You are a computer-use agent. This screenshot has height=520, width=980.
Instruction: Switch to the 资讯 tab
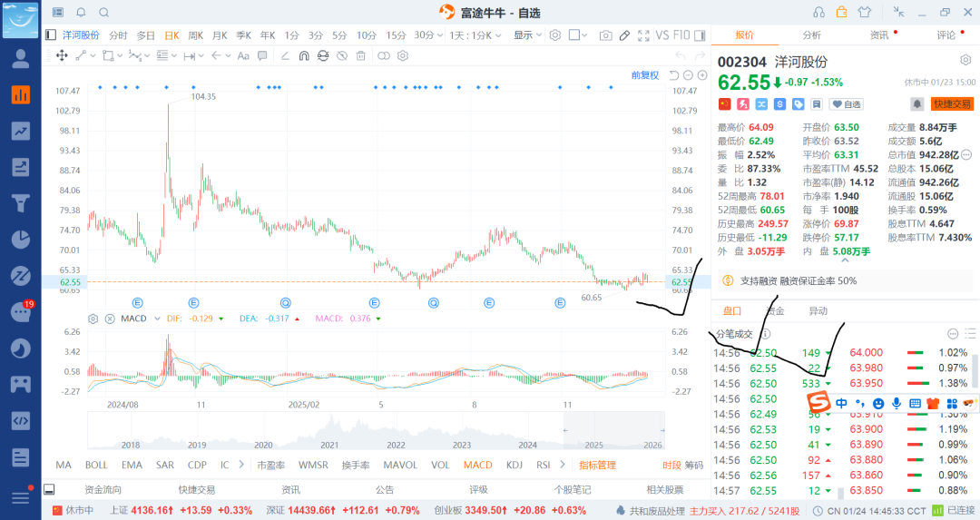(879, 35)
